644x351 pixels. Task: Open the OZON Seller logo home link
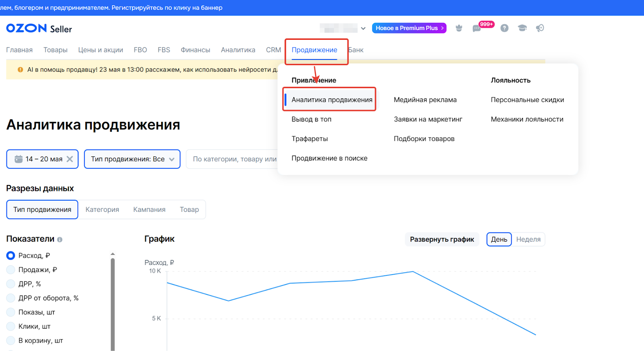click(x=39, y=29)
